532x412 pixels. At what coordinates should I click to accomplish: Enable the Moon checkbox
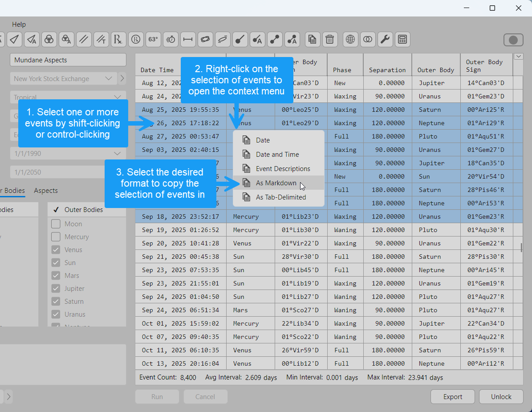pos(56,224)
